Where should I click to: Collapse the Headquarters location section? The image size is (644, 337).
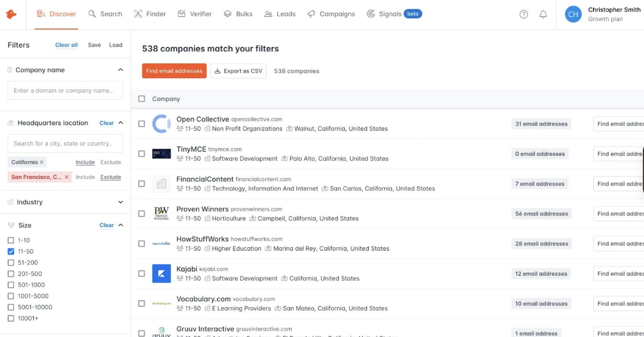pyautogui.click(x=121, y=123)
